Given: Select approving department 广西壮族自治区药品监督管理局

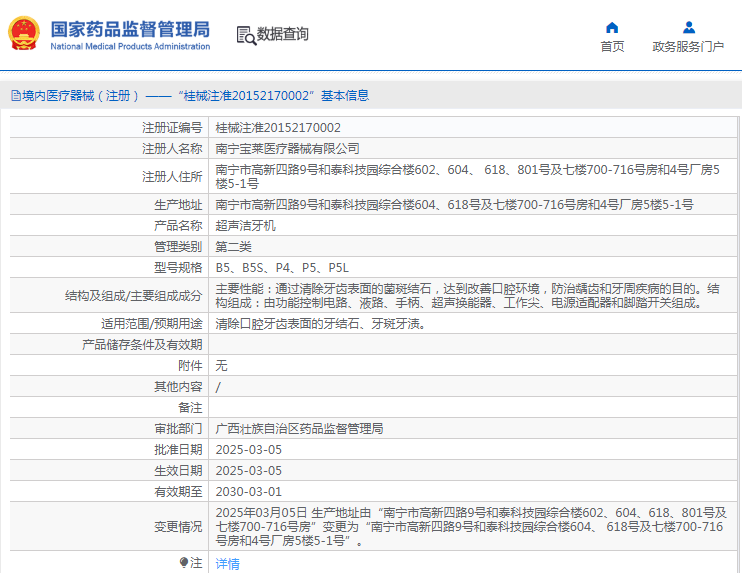Looking at the screenshot, I should point(299,429).
